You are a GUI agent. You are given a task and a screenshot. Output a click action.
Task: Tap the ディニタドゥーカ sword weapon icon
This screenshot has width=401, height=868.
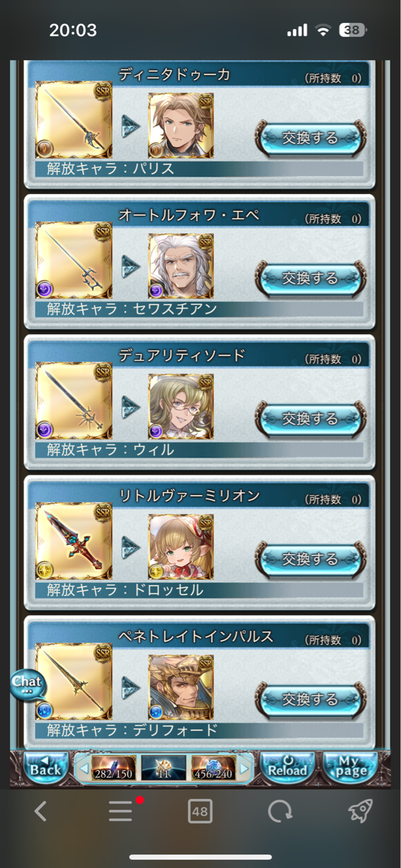(x=74, y=121)
